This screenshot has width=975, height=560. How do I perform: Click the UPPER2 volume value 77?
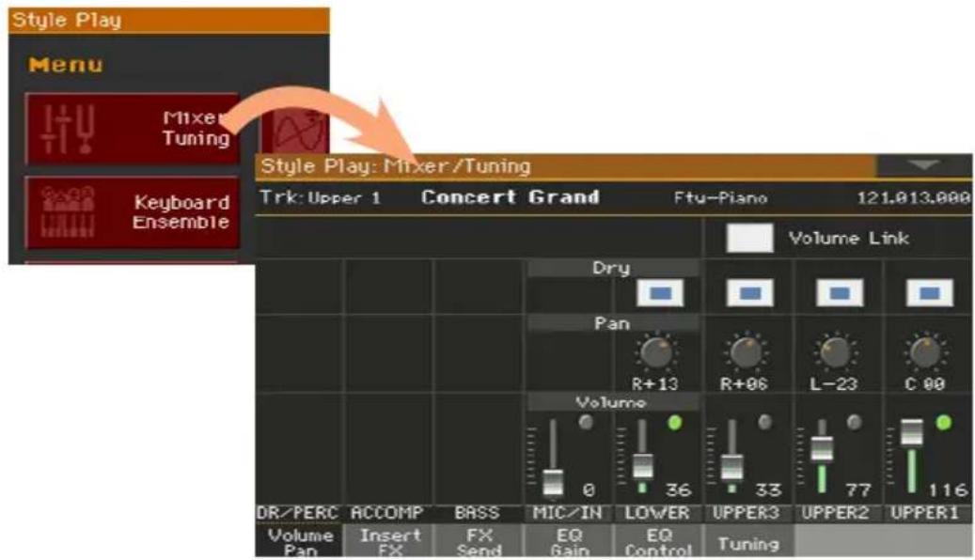click(858, 490)
